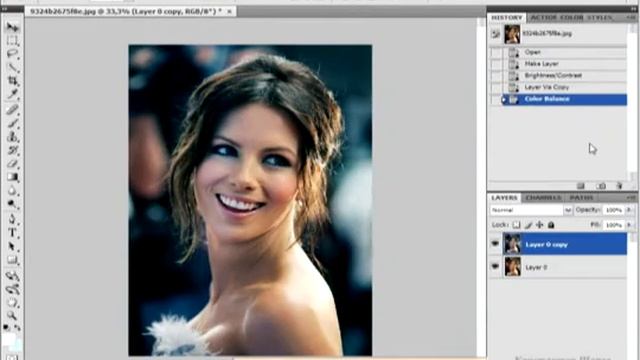640x360 pixels.
Task: Close the 9324b2675f8e.jpg document tab
Action: click(x=229, y=11)
